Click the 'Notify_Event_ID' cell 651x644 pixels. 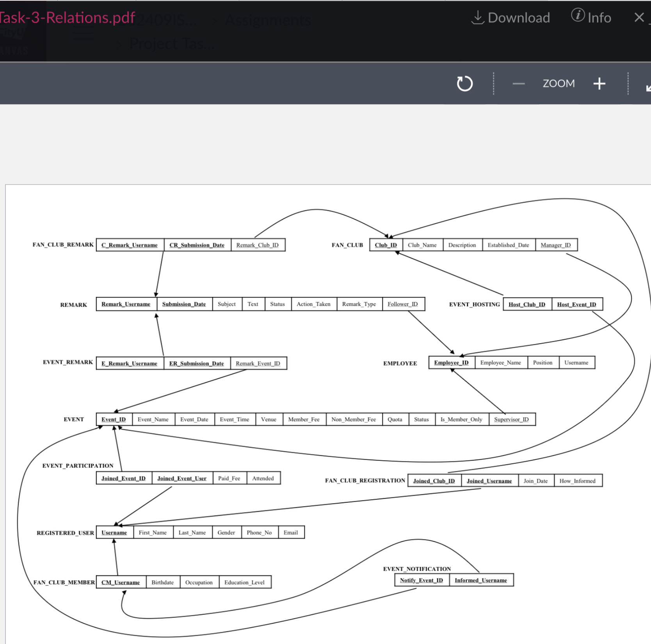click(x=422, y=580)
